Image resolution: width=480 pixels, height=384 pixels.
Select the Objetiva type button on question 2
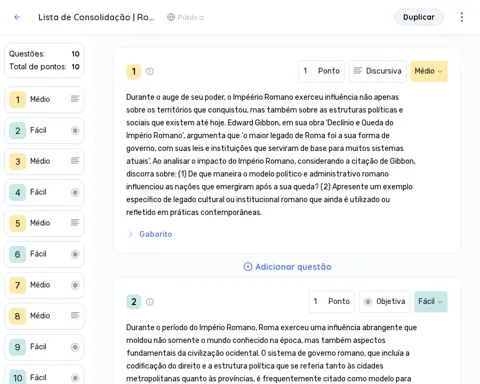pos(384,302)
